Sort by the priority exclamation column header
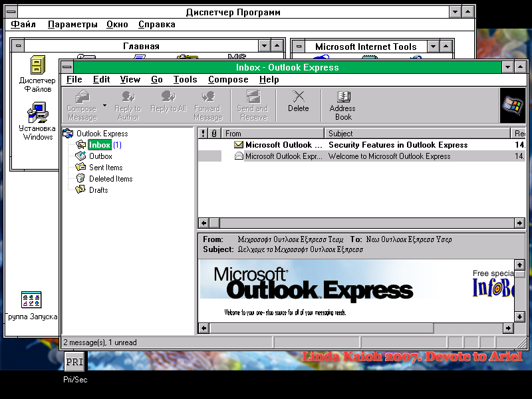Image resolution: width=532 pixels, height=399 pixels. click(203, 134)
